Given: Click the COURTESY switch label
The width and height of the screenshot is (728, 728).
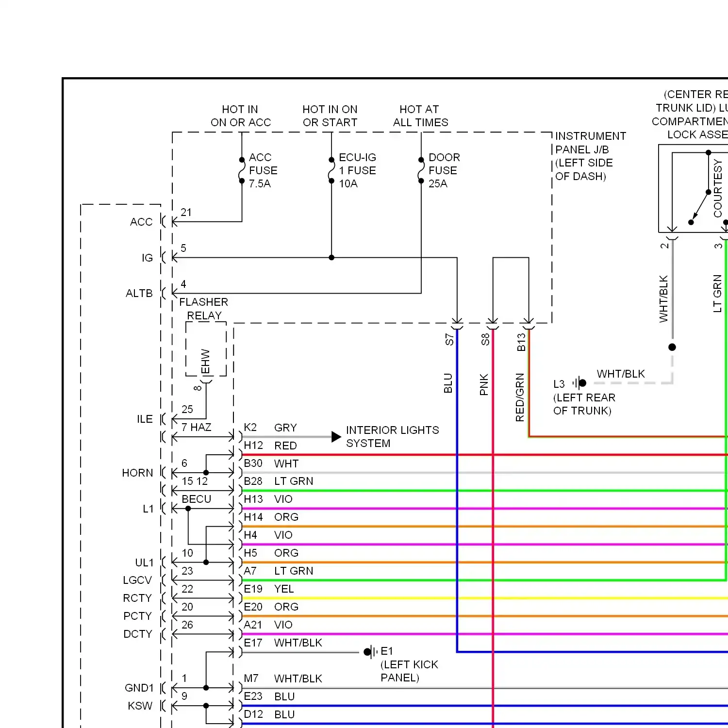Looking at the screenshot, I should click(x=718, y=188).
